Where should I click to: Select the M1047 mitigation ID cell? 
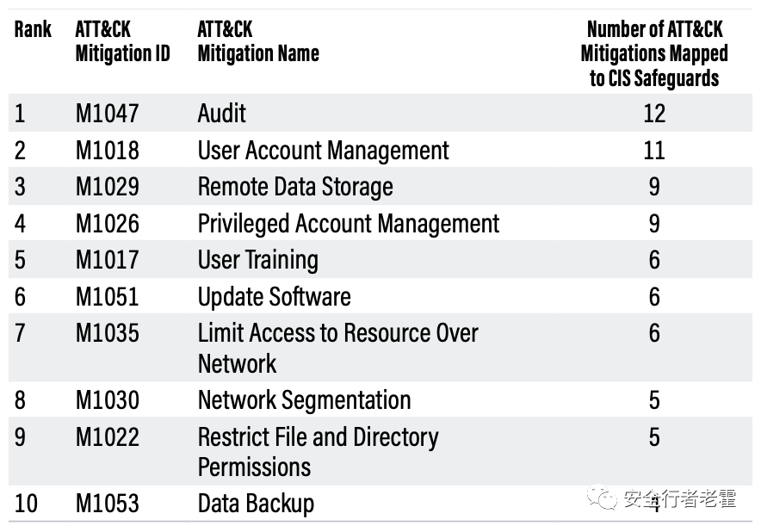pos(108,113)
